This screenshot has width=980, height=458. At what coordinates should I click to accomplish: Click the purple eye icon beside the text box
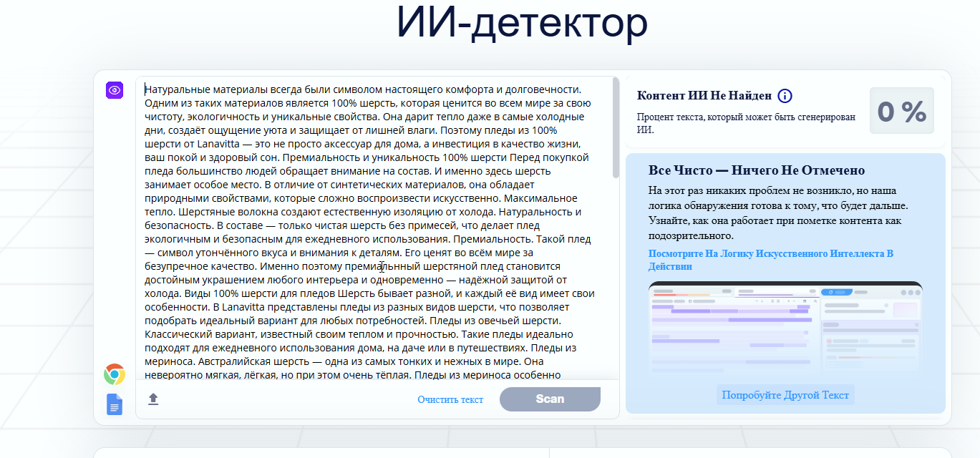115,90
